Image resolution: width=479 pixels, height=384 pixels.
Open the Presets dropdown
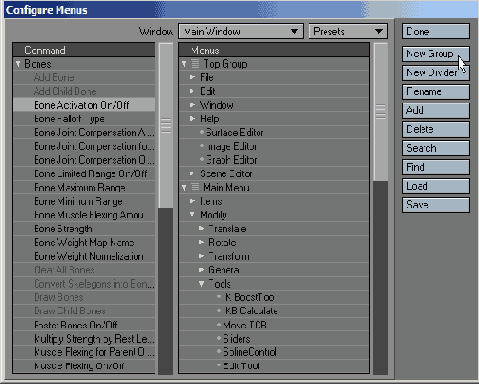[348, 31]
